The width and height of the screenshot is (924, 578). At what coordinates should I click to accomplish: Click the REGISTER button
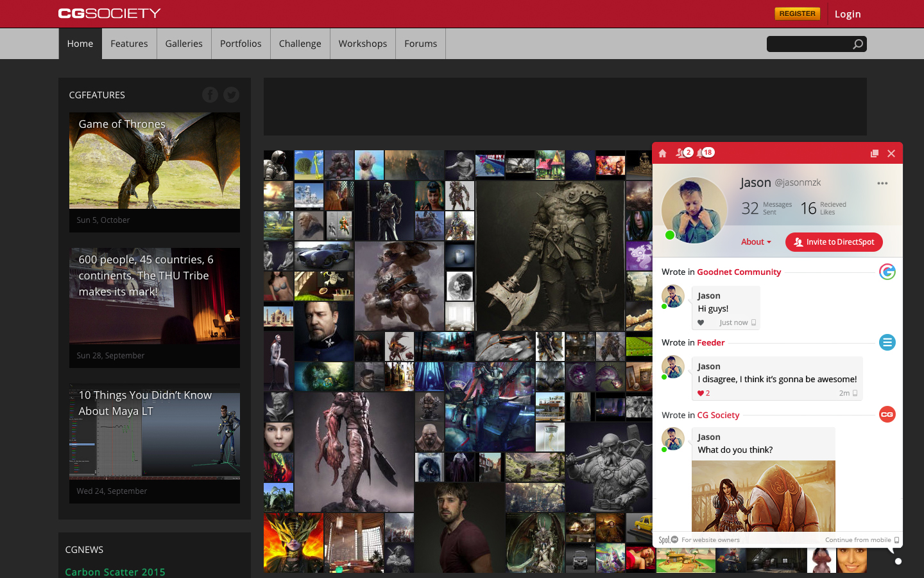tap(797, 13)
